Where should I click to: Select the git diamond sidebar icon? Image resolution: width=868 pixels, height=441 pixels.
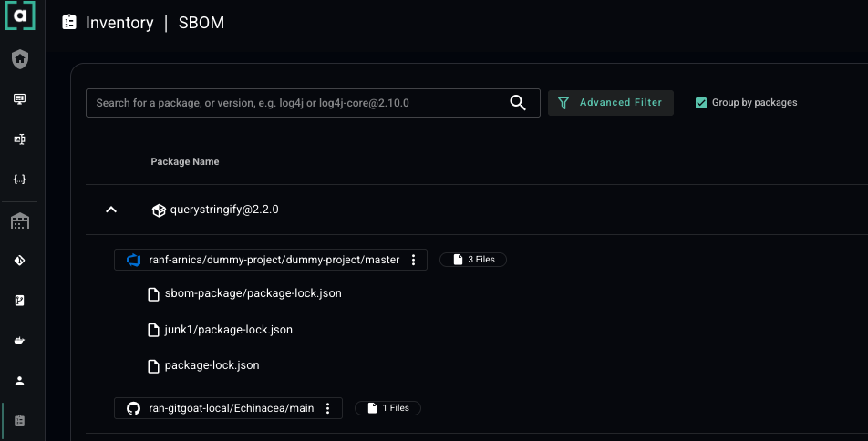click(x=19, y=260)
